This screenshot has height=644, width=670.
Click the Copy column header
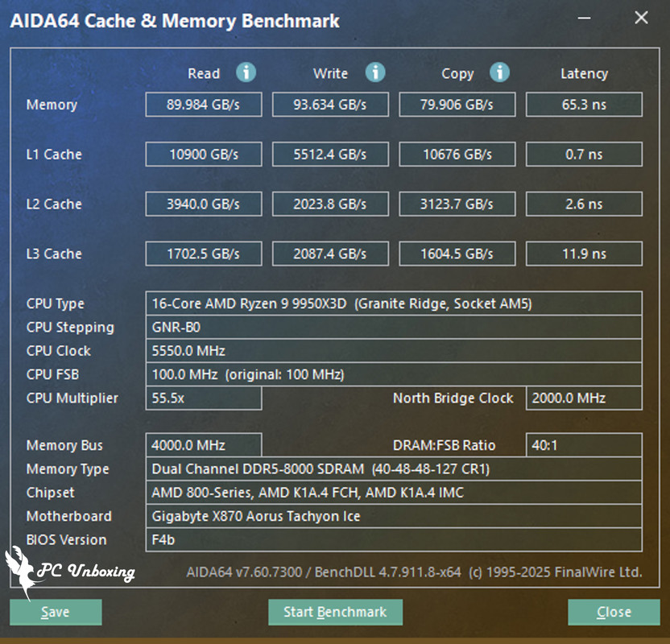[457, 74]
